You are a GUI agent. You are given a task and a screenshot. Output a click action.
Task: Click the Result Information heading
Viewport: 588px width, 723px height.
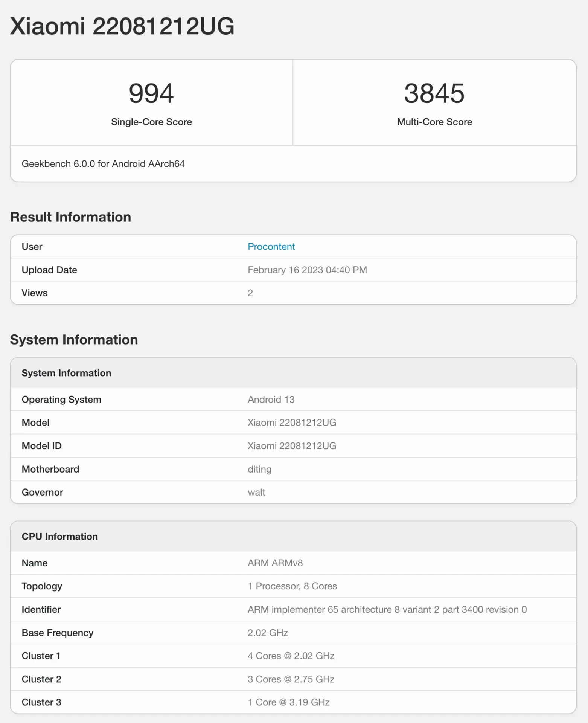pyautogui.click(x=70, y=217)
